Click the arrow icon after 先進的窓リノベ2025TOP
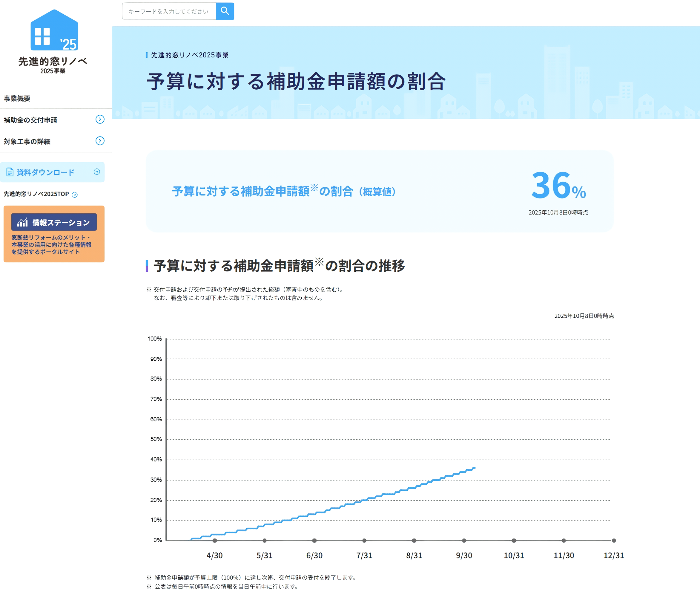Viewport: 700px width, 612px height. [x=75, y=195]
